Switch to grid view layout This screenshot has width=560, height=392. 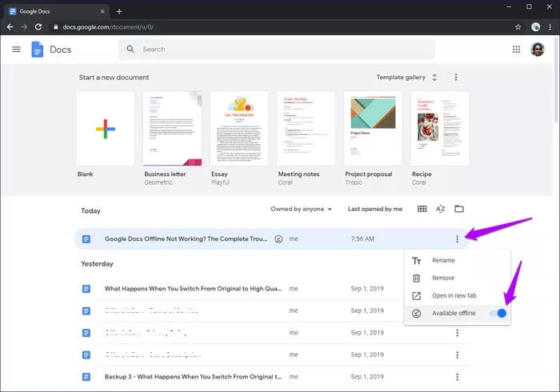point(422,209)
